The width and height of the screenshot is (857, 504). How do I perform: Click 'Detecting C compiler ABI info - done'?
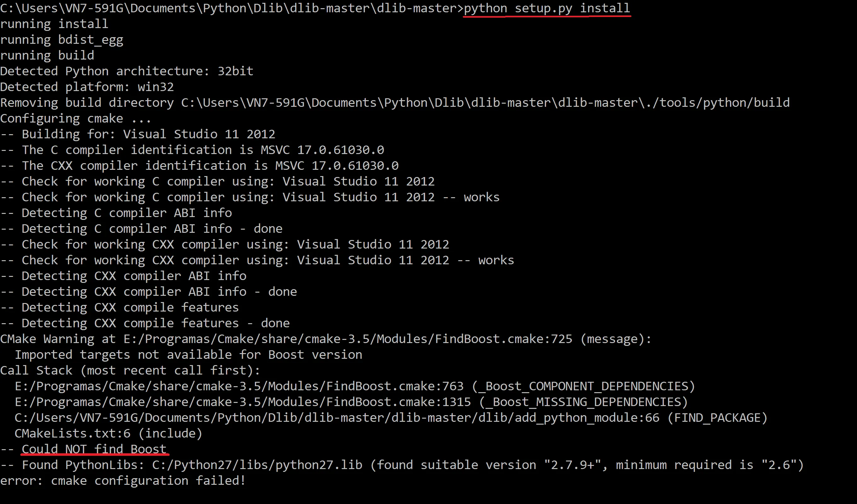pyautogui.click(x=141, y=229)
